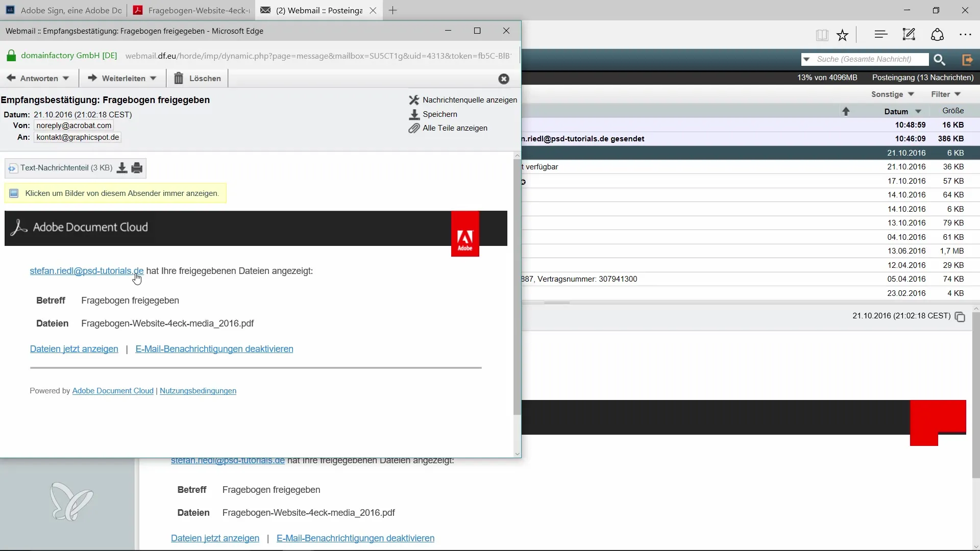Click the popup address bar URL
The width and height of the screenshot is (980, 551).
[x=317, y=56]
